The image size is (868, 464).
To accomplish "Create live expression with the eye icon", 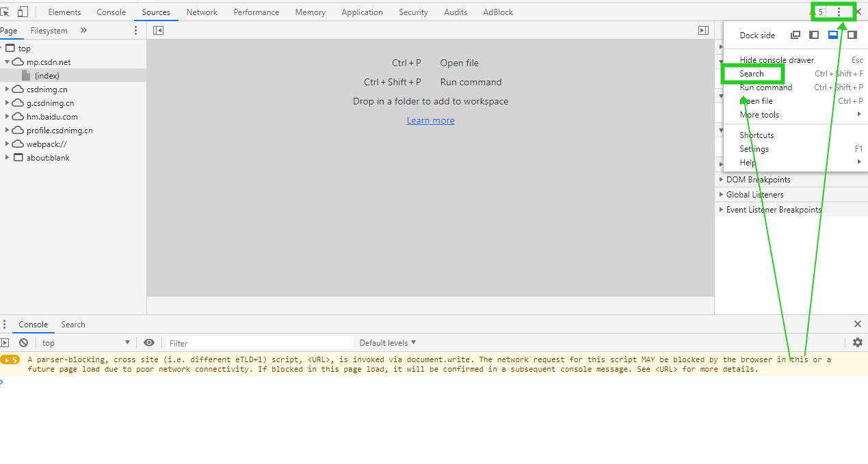I will pos(149,342).
